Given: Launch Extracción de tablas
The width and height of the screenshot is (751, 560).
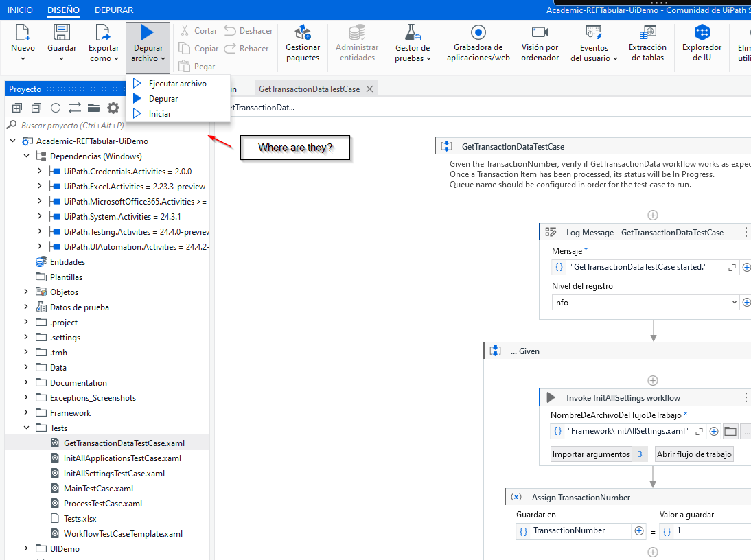Looking at the screenshot, I should click(647, 43).
